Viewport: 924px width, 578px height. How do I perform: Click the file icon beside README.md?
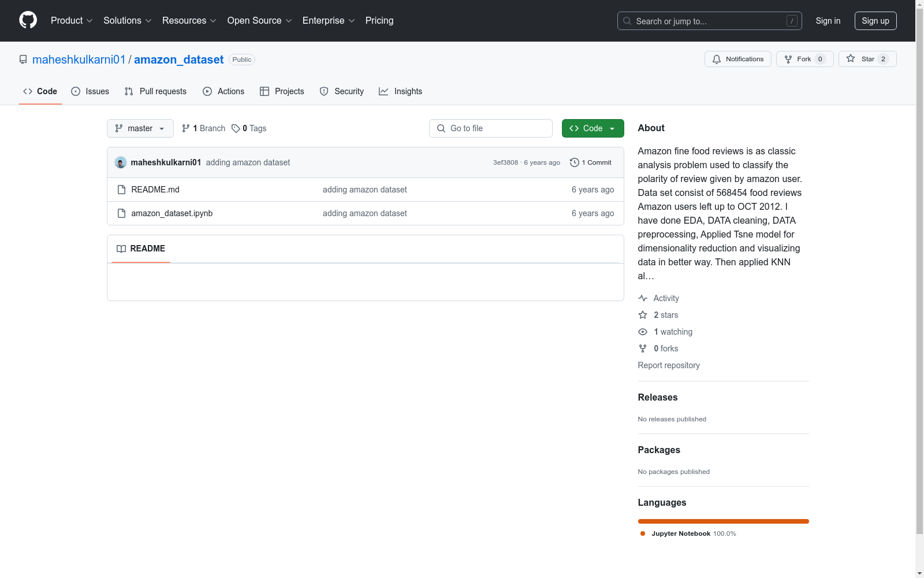click(x=121, y=190)
